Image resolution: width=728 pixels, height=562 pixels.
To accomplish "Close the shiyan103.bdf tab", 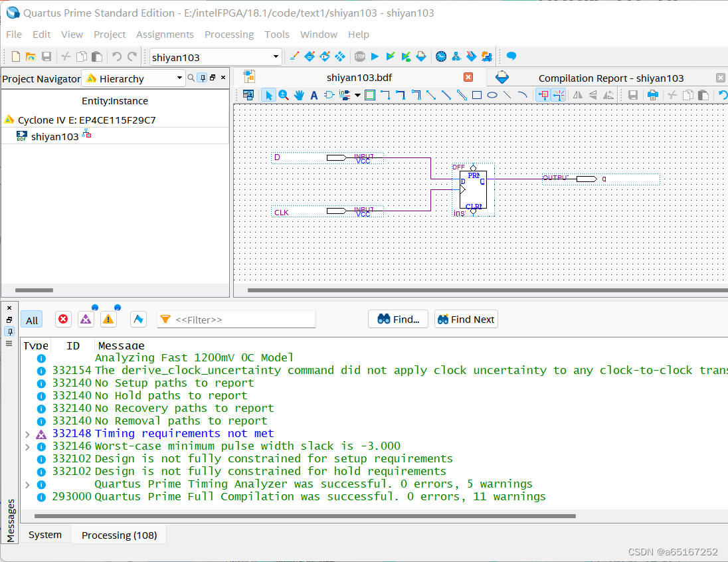I will tap(468, 77).
